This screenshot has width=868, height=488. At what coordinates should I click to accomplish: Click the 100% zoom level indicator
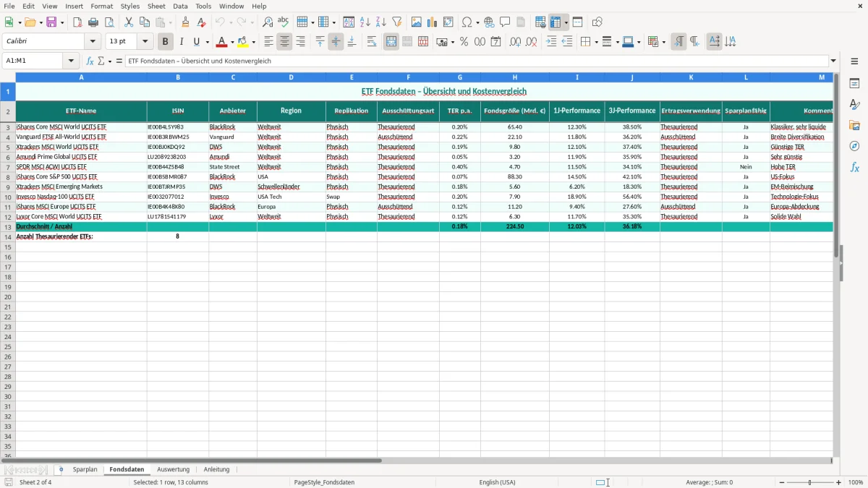(x=856, y=482)
